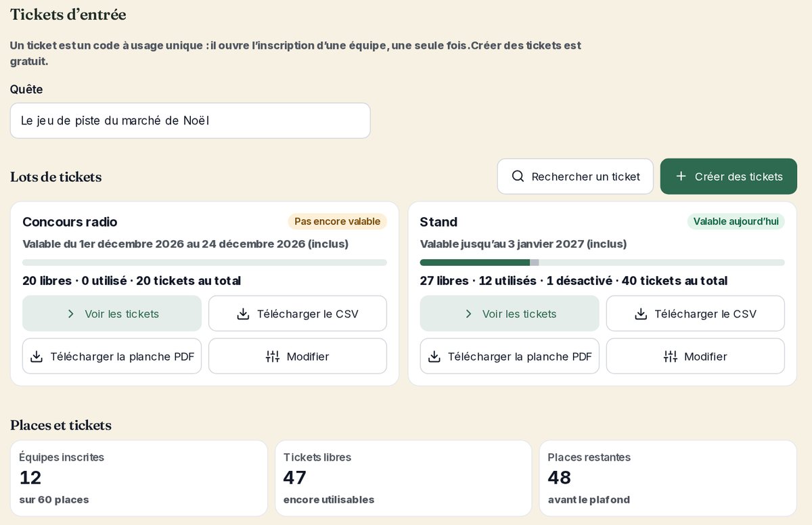Edit the Concours radio batch
The height and width of the screenshot is (525, 812).
click(x=298, y=357)
